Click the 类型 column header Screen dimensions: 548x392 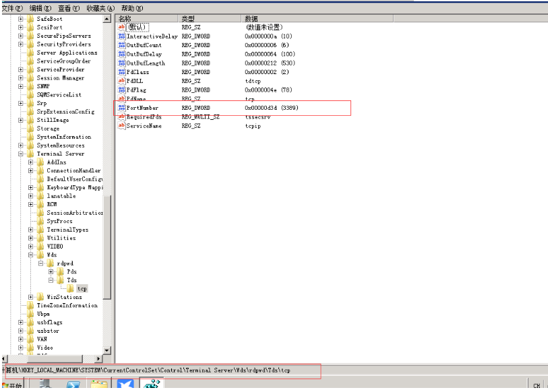(188, 18)
